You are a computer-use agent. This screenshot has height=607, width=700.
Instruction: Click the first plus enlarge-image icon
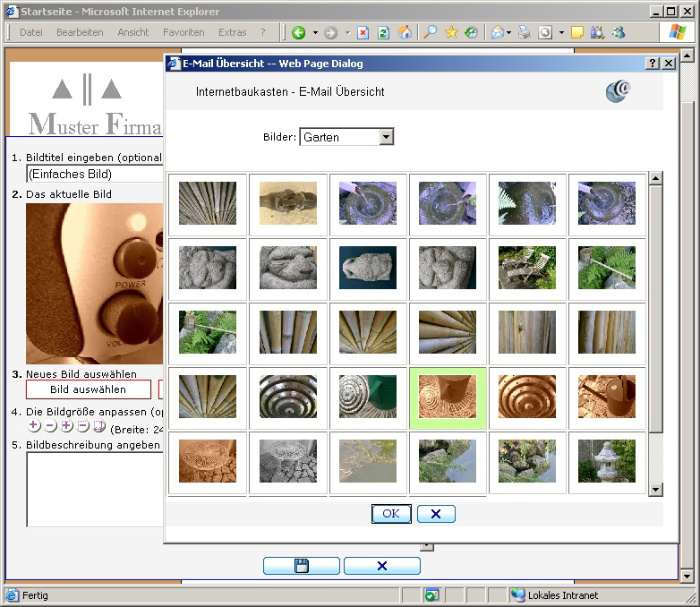click(x=34, y=426)
